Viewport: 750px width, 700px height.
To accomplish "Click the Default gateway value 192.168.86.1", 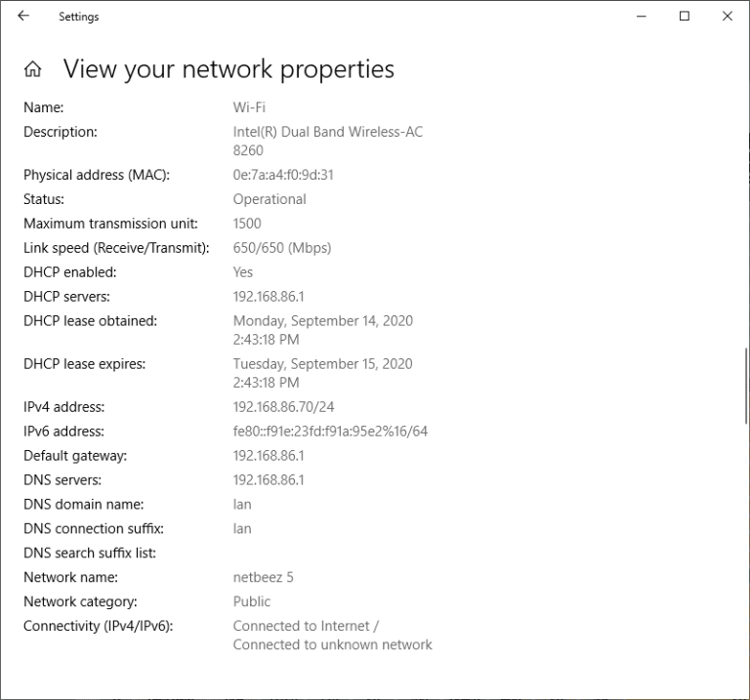I will click(x=269, y=456).
